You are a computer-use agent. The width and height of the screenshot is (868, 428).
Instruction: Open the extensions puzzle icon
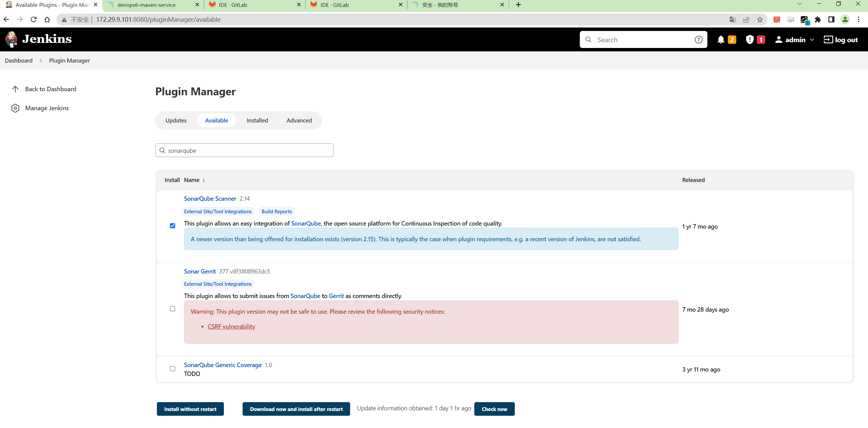click(x=818, y=19)
